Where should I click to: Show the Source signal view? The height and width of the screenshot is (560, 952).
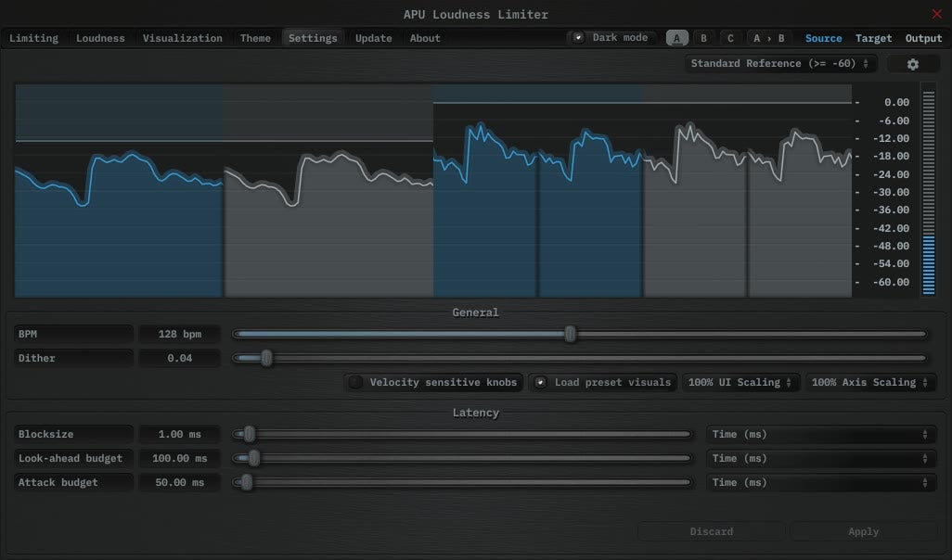823,38
